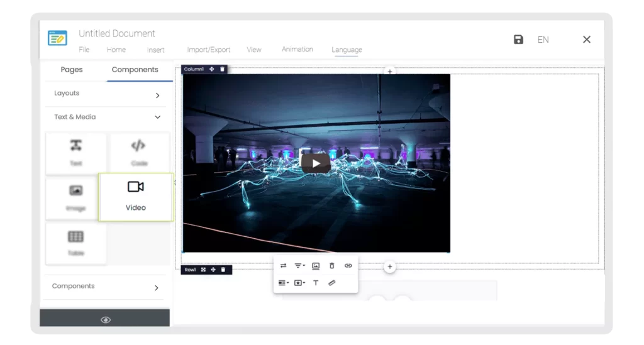Click the Column1 label
This screenshot has height=345, width=644.
(194, 69)
